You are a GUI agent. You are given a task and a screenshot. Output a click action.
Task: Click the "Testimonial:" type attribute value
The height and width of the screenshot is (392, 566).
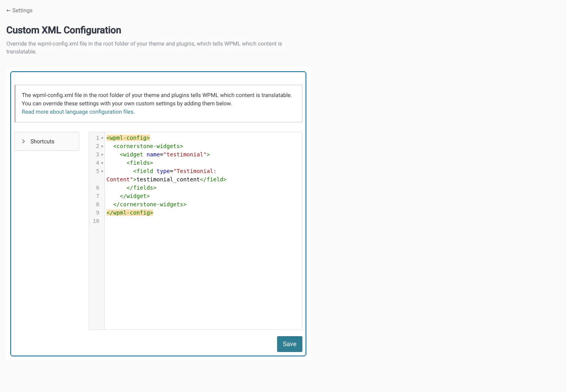point(195,171)
